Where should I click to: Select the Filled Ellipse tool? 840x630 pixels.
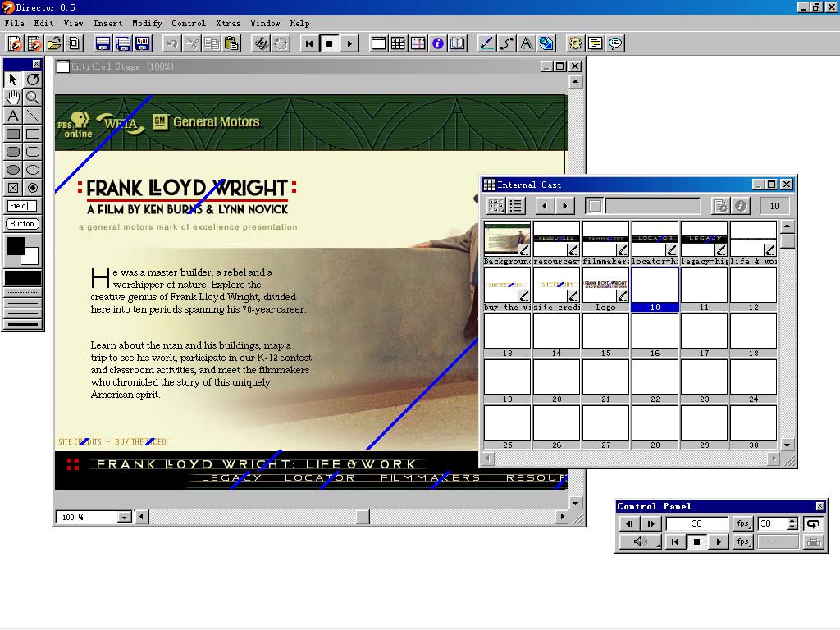point(13,170)
